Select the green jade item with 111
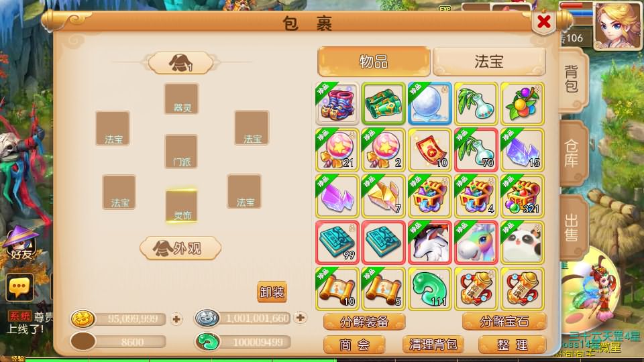644x362 pixels. [429, 288]
